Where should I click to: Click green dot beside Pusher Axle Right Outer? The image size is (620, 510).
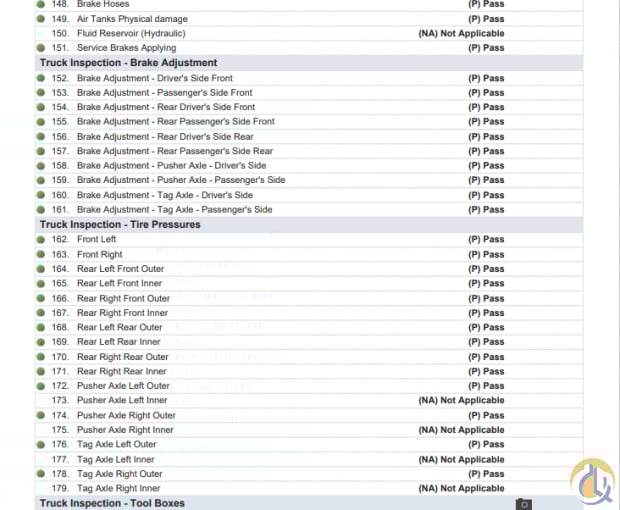tap(41, 415)
